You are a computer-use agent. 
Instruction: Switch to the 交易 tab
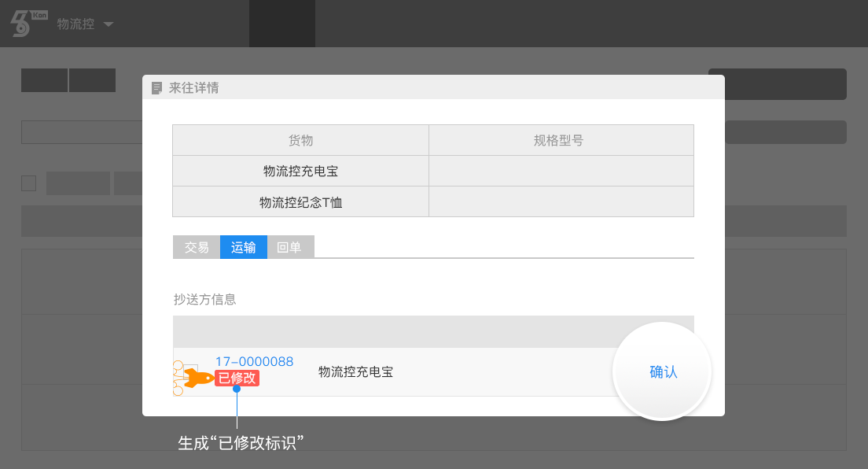tap(197, 247)
